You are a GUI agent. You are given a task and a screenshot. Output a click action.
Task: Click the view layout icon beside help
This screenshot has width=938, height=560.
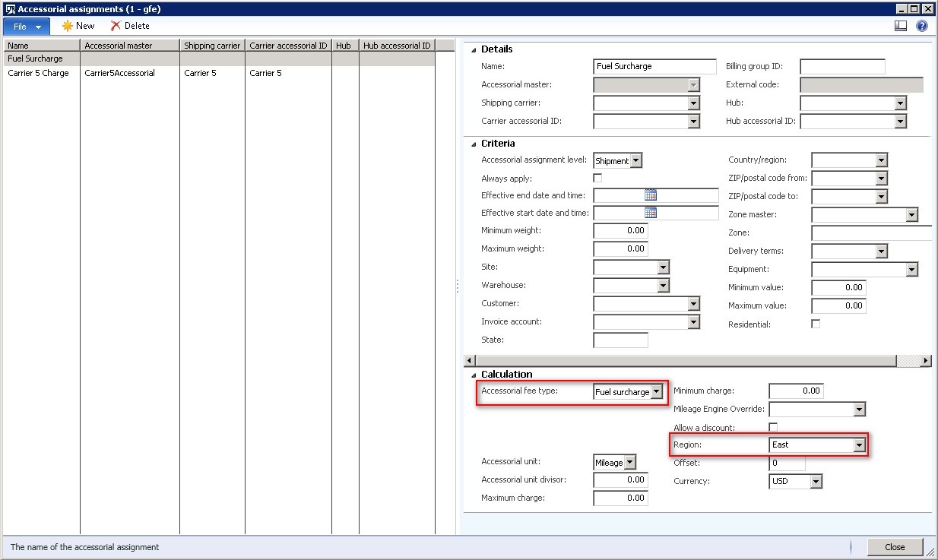(x=901, y=26)
